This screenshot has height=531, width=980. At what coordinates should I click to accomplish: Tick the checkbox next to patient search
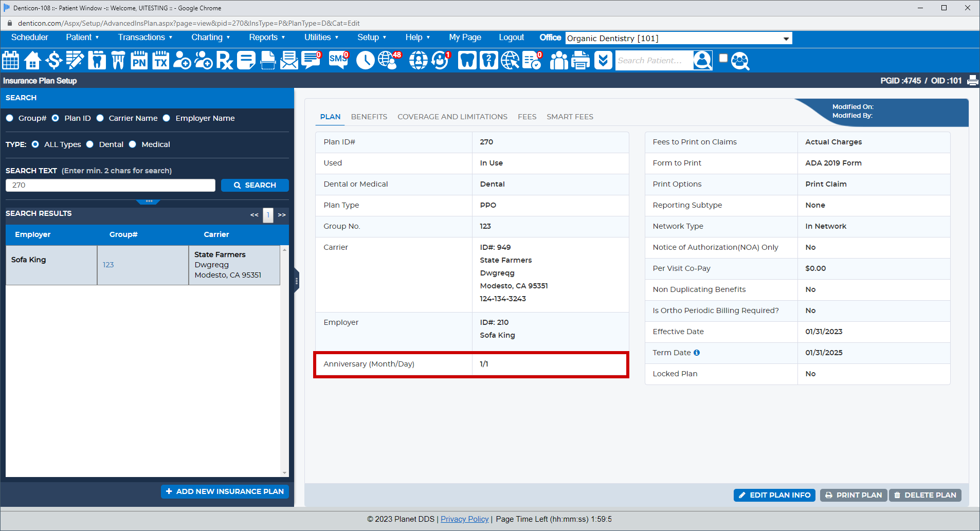pos(723,58)
